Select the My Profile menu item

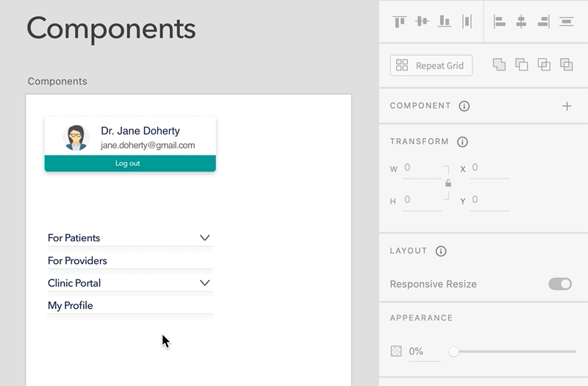tap(130, 305)
